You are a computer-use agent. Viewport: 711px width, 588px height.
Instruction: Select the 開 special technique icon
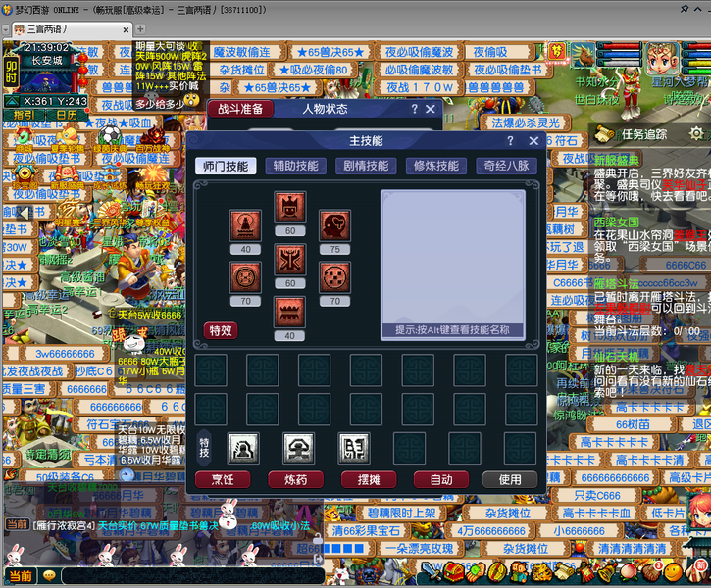(x=354, y=448)
